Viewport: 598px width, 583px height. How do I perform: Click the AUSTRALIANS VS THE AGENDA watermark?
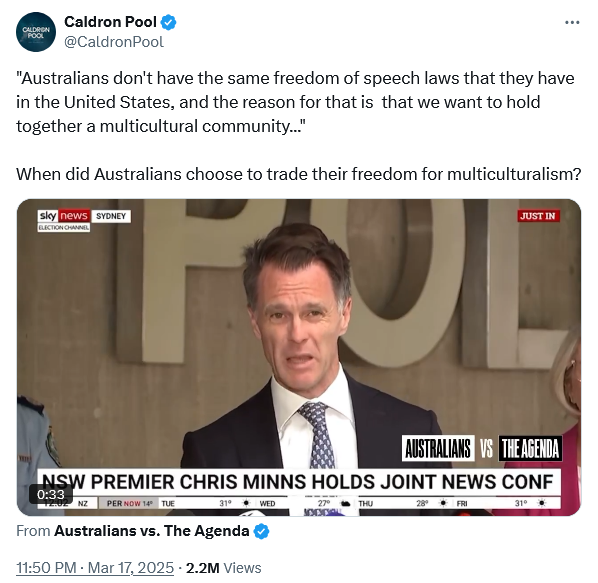coord(482,448)
